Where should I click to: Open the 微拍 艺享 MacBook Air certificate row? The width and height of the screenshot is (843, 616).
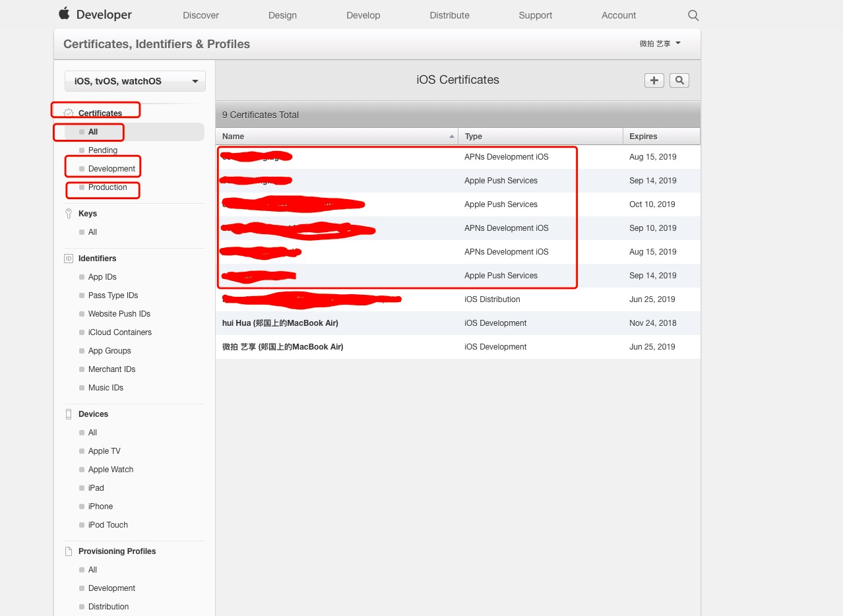(x=458, y=347)
